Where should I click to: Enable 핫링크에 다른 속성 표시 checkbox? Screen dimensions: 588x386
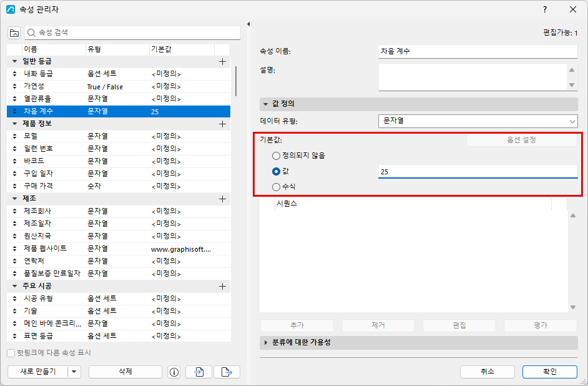click(x=11, y=353)
